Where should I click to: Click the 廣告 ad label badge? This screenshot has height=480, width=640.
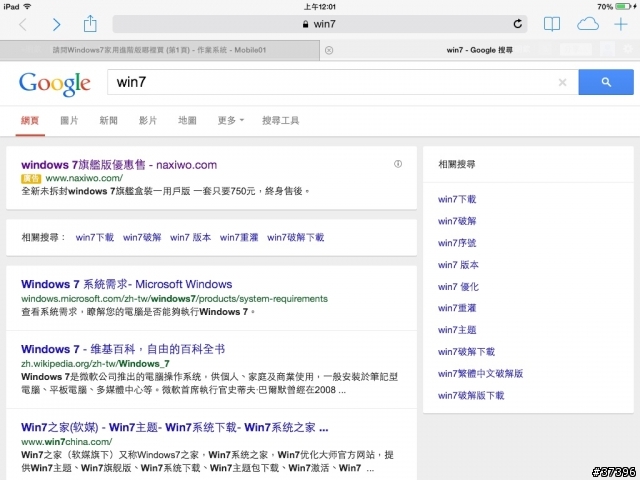[31, 178]
